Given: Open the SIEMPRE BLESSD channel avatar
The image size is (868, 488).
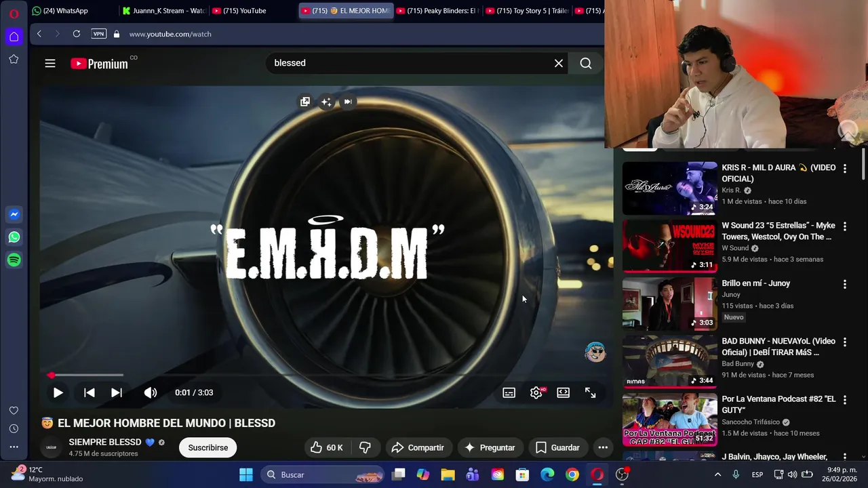Looking at the screenshot, I should click(51, 447).
